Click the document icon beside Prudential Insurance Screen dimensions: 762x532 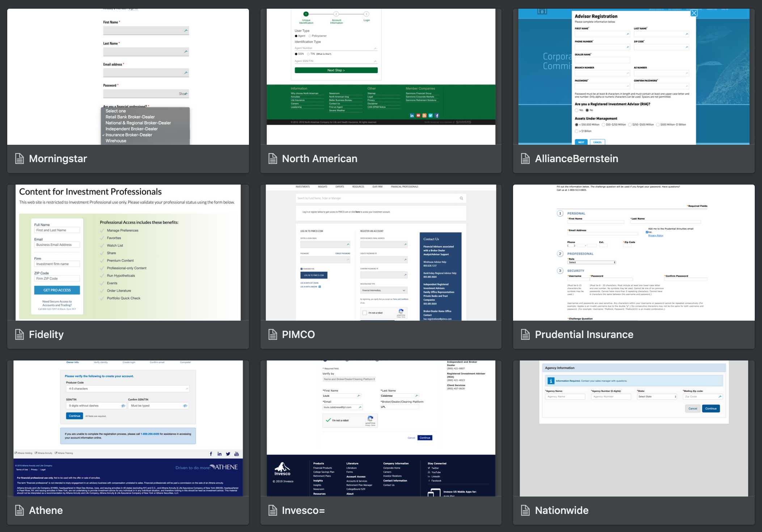[525, 334]
